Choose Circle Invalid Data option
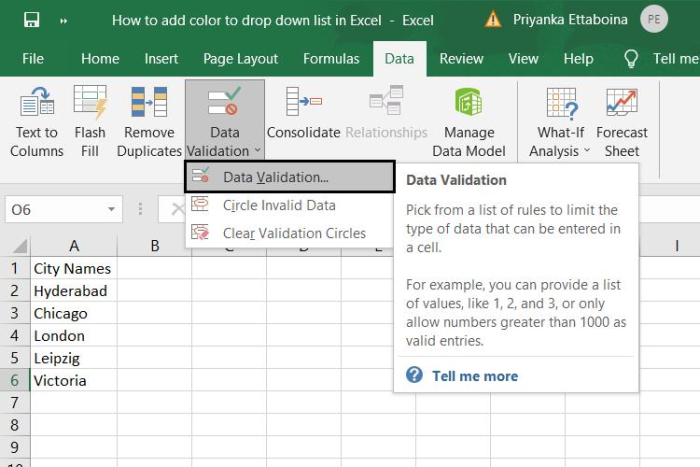Image resolution: width=700 pixels, height=467 pixels. 278,205
